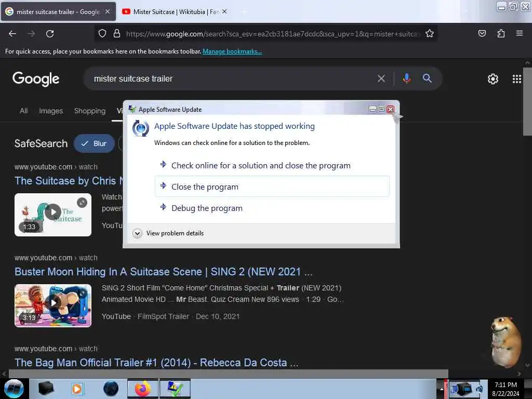Viewport: 532px width, 399px height.
Task: Expand View problem details
Action: point(169,233)
